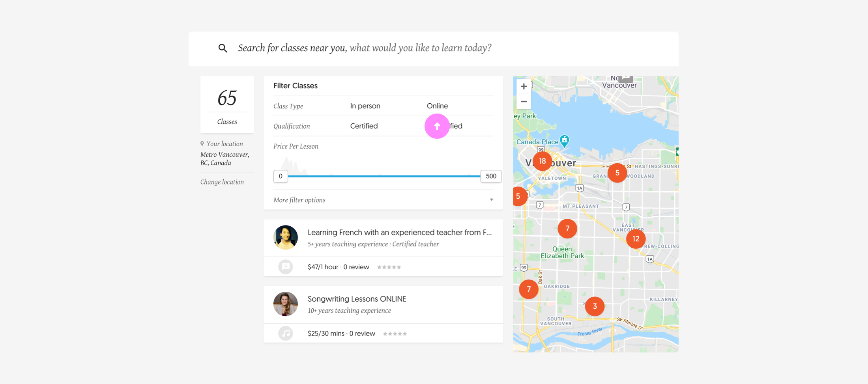Image resolution: width=868 pixels, height=384 pixels.
Task: Click star rating on French class
Action: pyautogui.click(x=389, y=267)
